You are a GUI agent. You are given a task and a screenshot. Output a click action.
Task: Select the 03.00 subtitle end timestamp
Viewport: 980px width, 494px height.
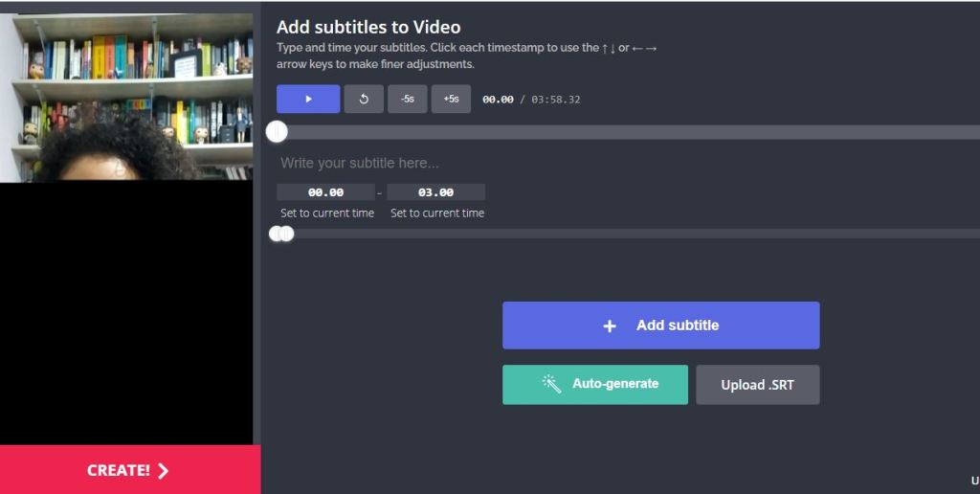point(435,192)
